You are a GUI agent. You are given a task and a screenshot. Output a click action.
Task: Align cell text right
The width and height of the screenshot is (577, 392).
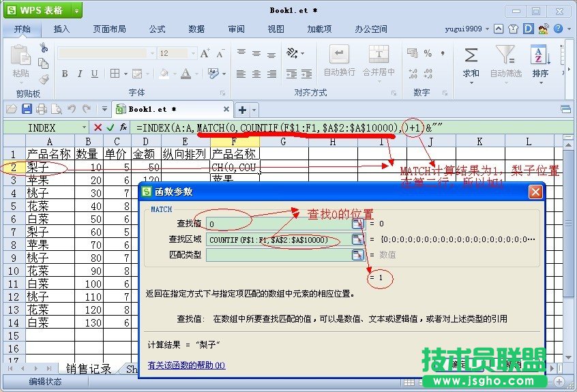pyautogui.click(x=271, y=74)
